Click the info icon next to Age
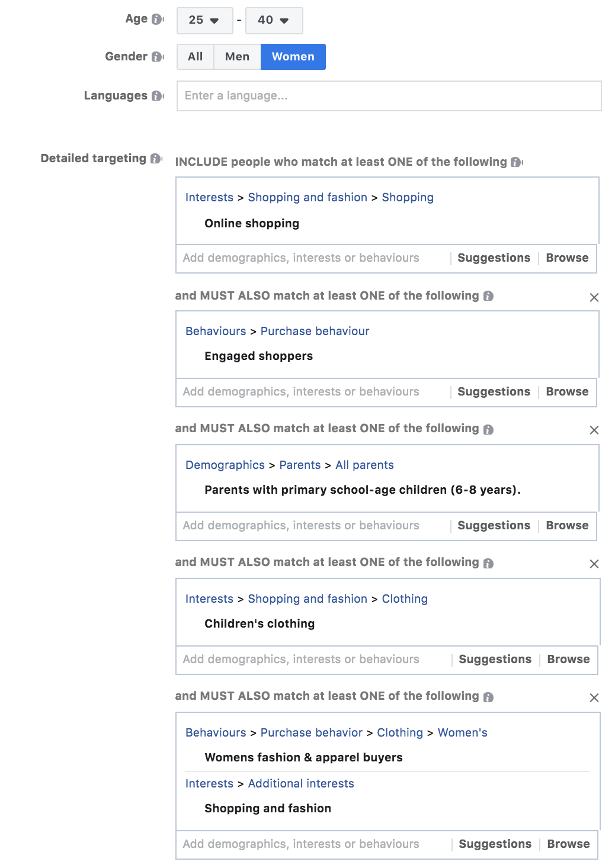 (x=156, y=18)
